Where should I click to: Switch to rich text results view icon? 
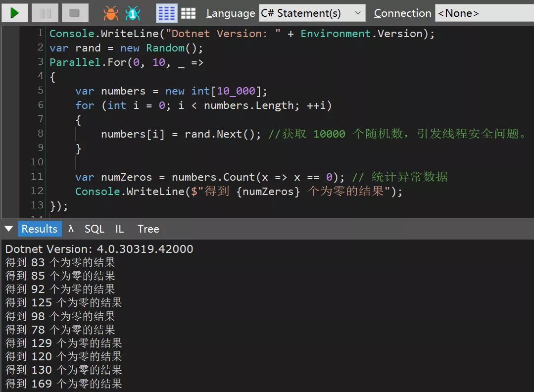pos(166,13)
